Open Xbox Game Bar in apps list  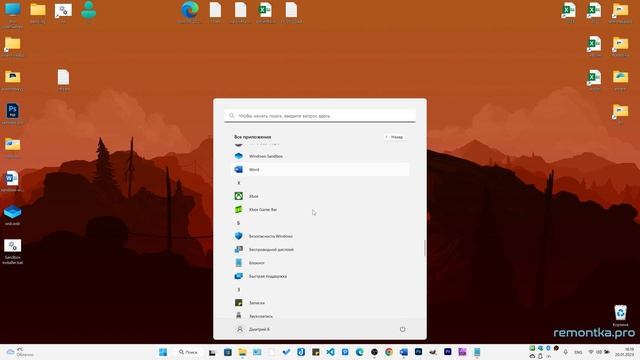tap(320, 209)
